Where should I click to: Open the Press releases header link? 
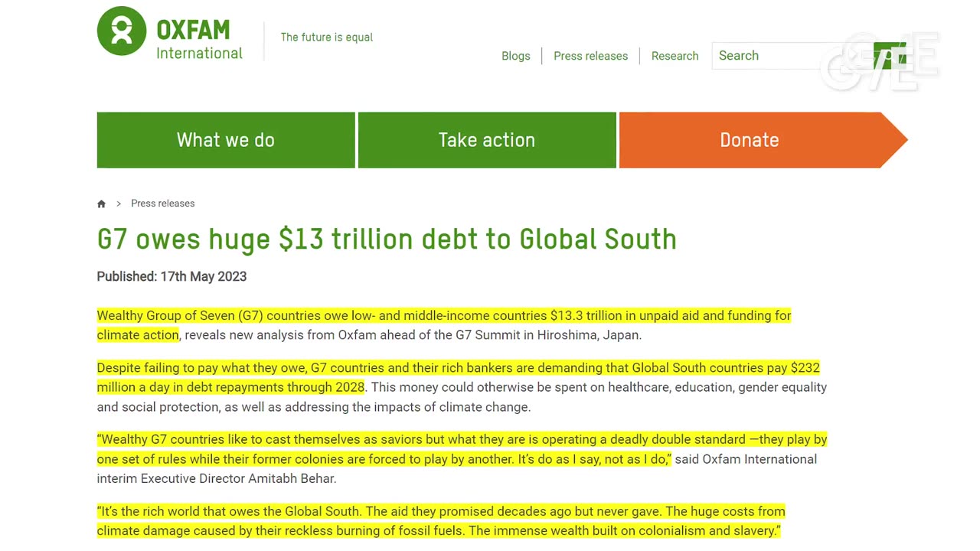[590, 56]
